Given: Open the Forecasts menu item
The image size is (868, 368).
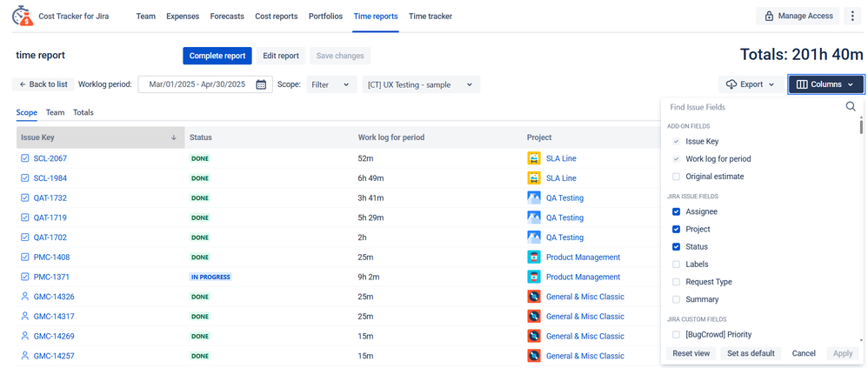Looking at the screenshot, I should (227, 16).
